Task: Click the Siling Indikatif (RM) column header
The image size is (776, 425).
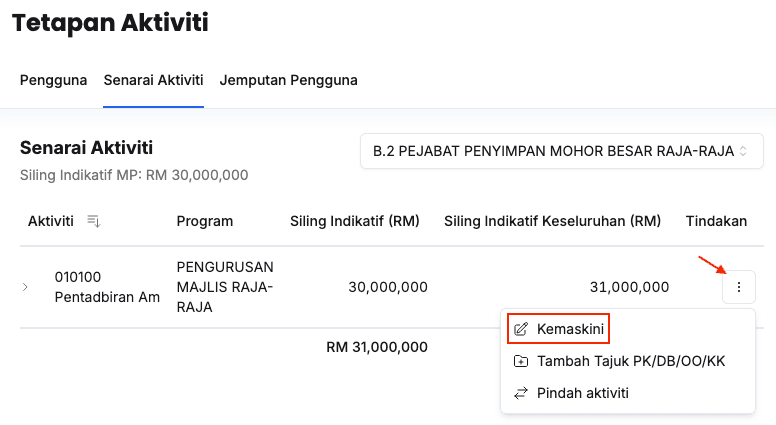Action: click(x=355, y=221)
